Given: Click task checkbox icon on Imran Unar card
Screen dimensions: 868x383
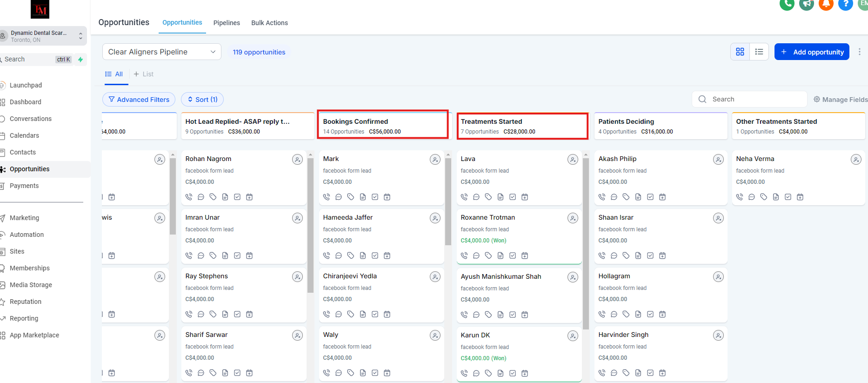Looking at the screenshot, I should tap(237, 255).
